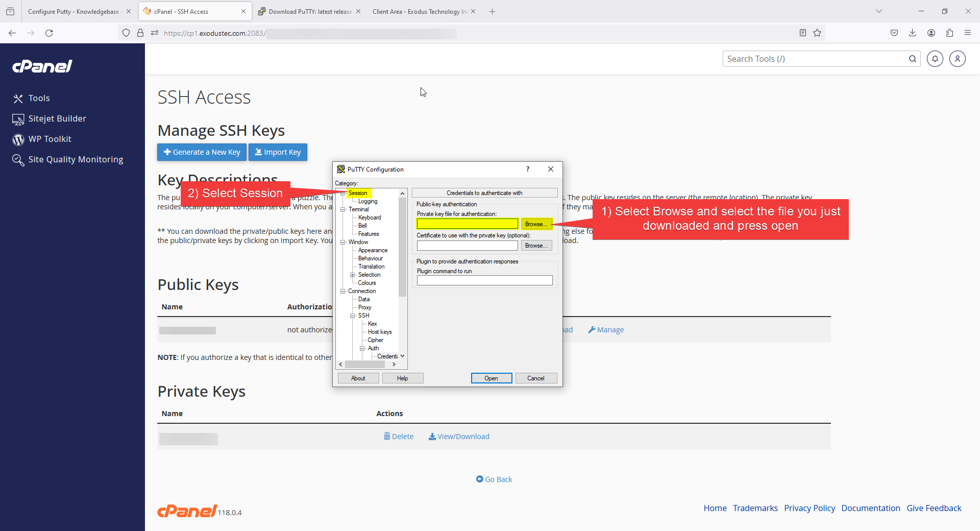The width and height of the screenshot is (980, 531).
Task: Select WP Toolkit in the sidebar
Action: tap(50, 139)
